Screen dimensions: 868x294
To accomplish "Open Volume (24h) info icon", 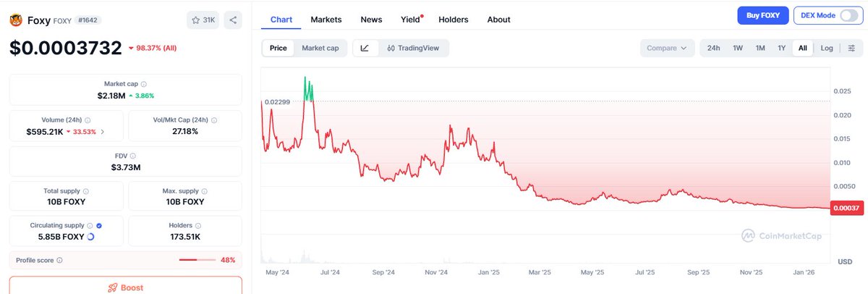I will coord(88,120).
